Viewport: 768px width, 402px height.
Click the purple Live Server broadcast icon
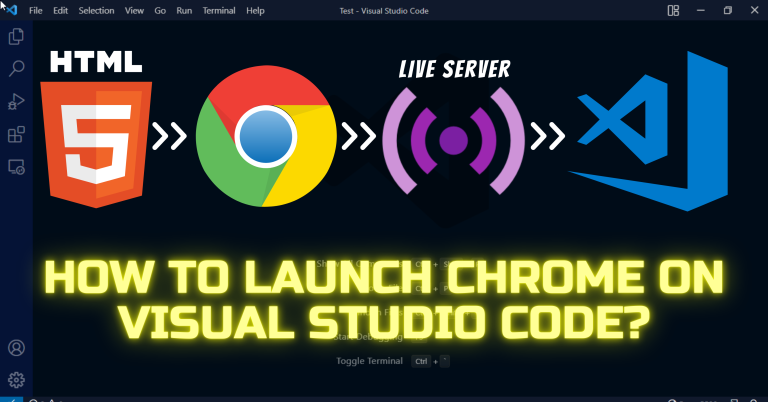pyautogui.click(x=454, y=137)
